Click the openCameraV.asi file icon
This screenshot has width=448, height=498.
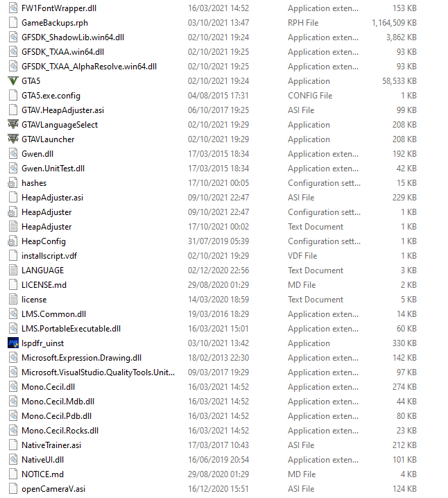13,488
